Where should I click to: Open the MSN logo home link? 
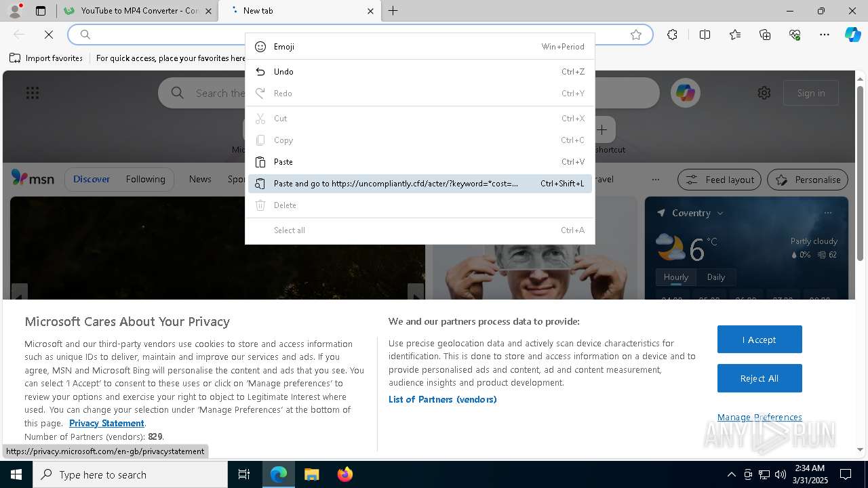click(x=33, y=179)
